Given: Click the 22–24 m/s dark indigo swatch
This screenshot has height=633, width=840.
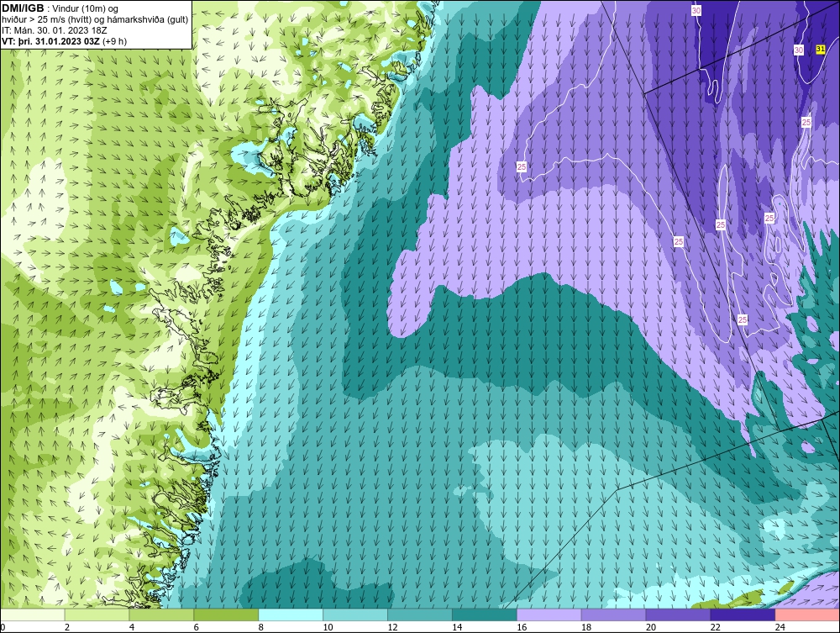Looking at the screenshot, I should 743,615.
